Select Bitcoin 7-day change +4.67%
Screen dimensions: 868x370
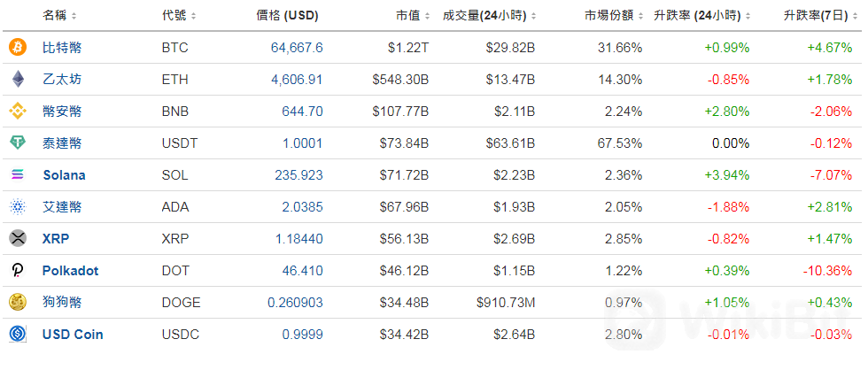829,48
